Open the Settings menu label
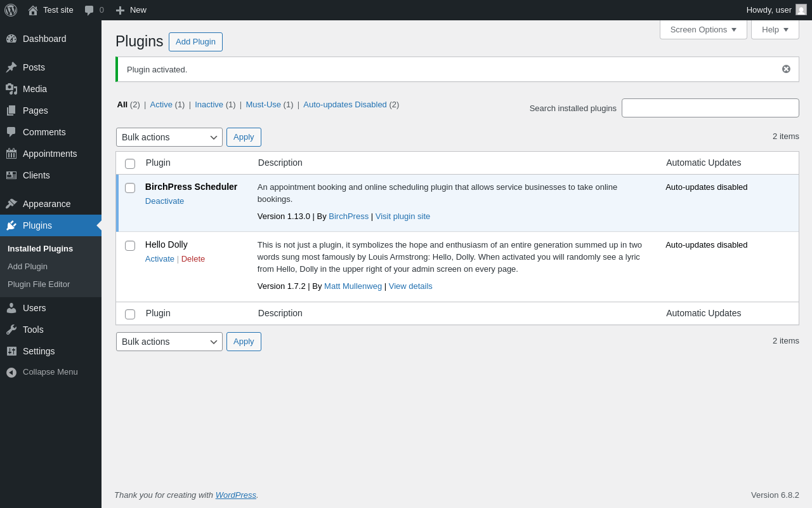Screen dimensions: 812x508 click(x=39, y=351)
